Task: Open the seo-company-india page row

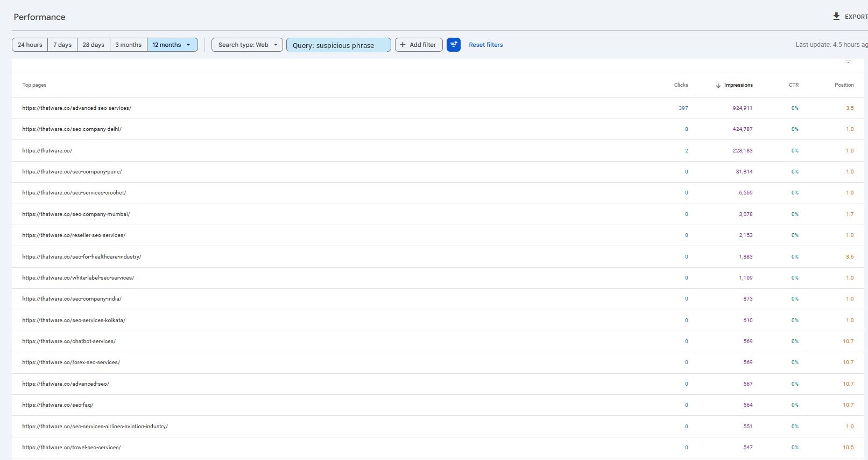Action: (x=438, y=299)
